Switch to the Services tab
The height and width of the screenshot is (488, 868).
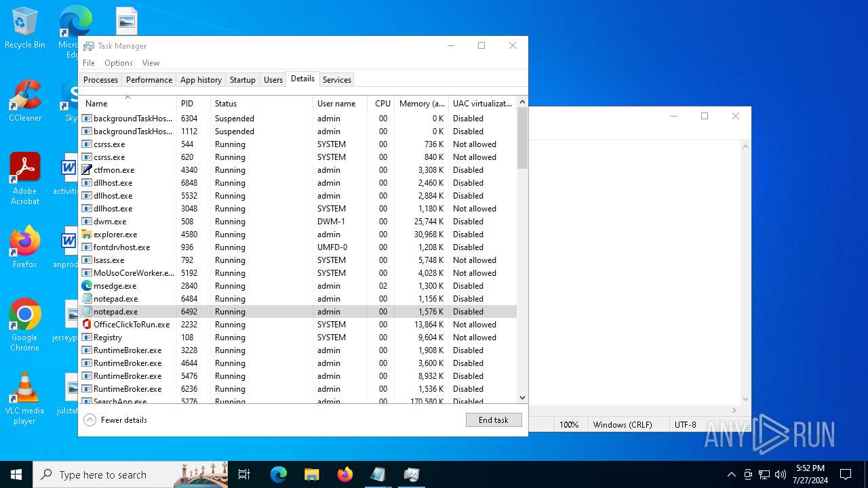[x=336, y=80]
